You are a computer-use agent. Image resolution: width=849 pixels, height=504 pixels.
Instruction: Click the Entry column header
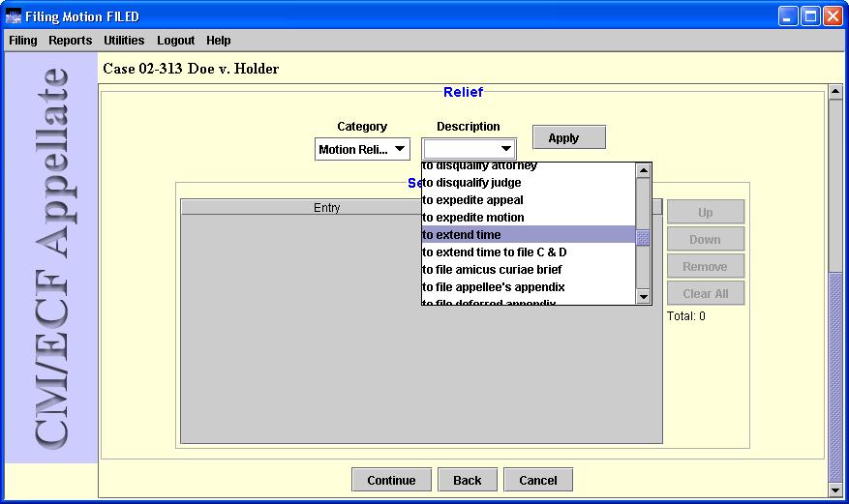click(x=326, y=208)
